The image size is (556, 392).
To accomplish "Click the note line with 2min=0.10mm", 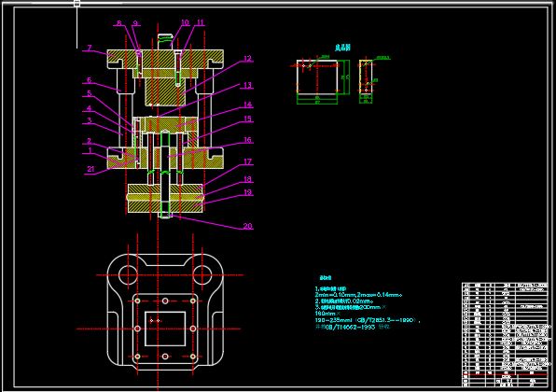I will tap(358, 295).
